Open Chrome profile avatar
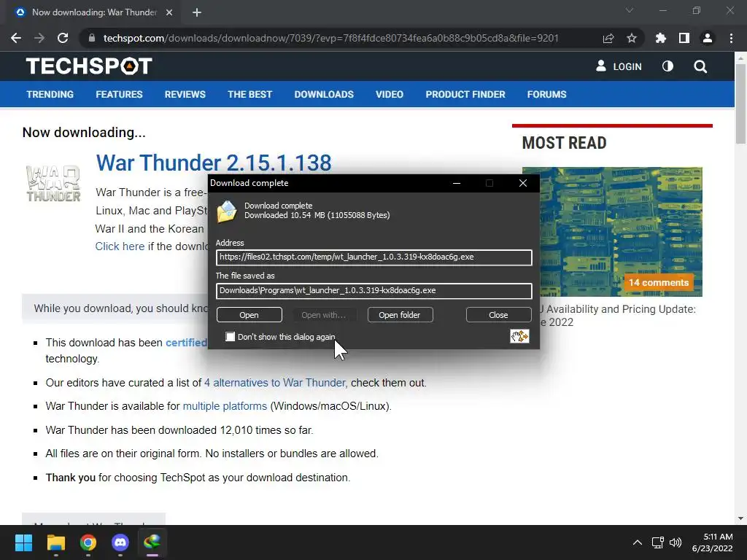The width and height of the screenshot is (747, 560). pos(708,38)
